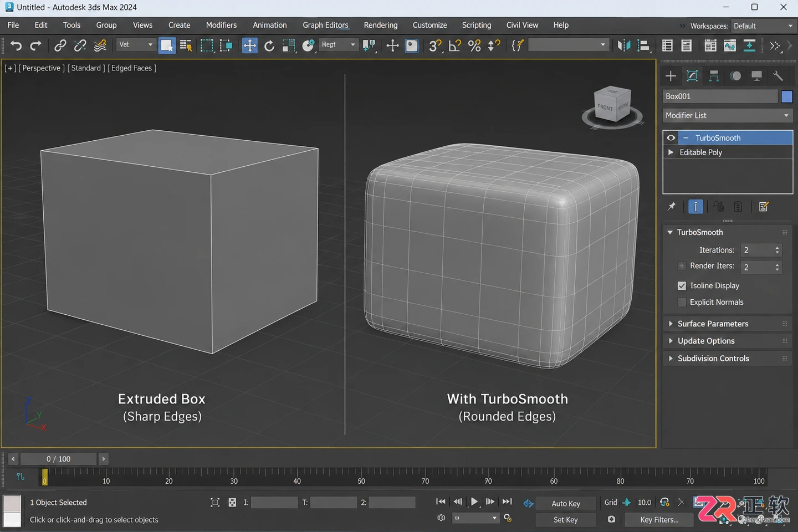The image size is (798, 532).
Task: Click the Bind to Space Warp icon
Action: point(100,45)
